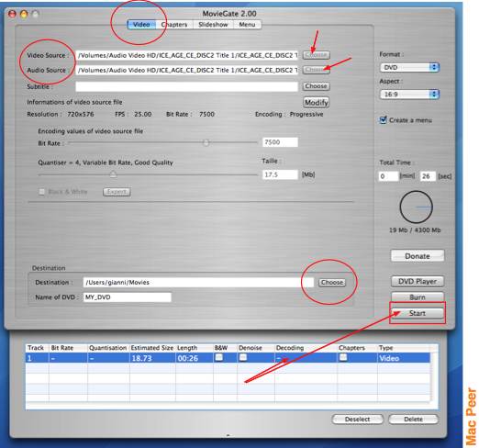Tick the Chapters checkbox in track row
Viewport: 479px width, 448px height.
343,357
